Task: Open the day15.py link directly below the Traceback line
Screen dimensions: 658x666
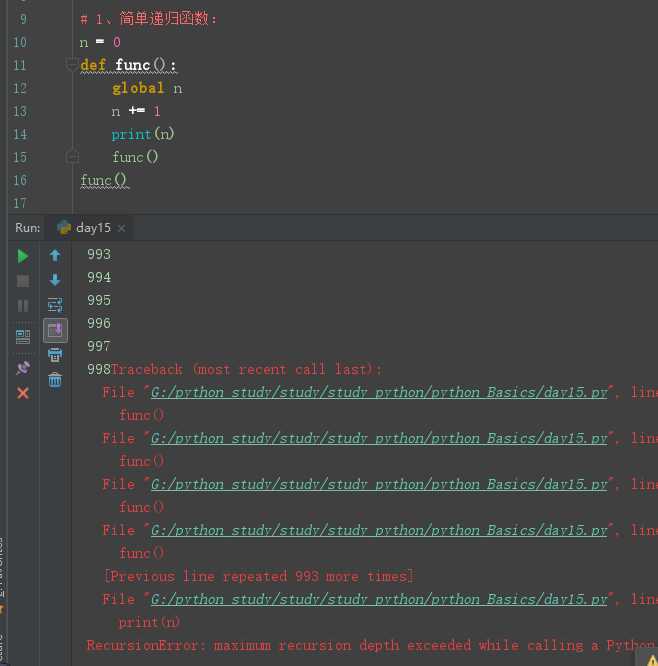Action: tap(379, 392)
